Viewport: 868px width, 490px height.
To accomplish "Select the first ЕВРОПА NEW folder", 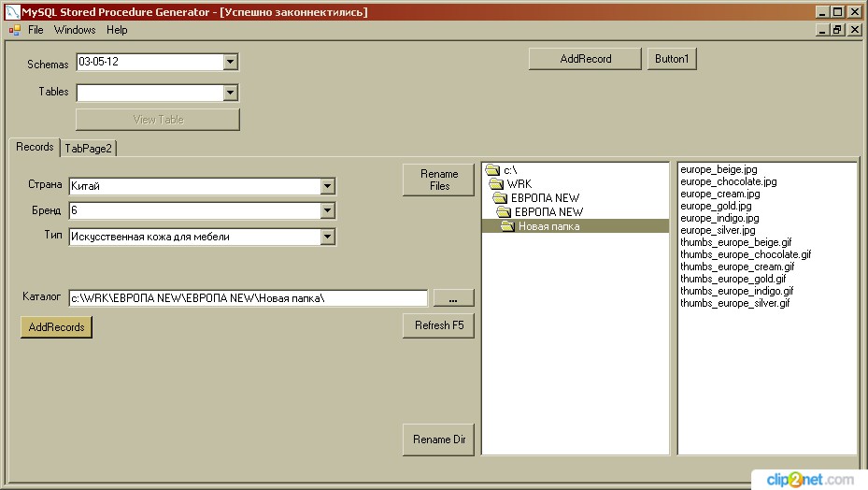I will [545, 198].
